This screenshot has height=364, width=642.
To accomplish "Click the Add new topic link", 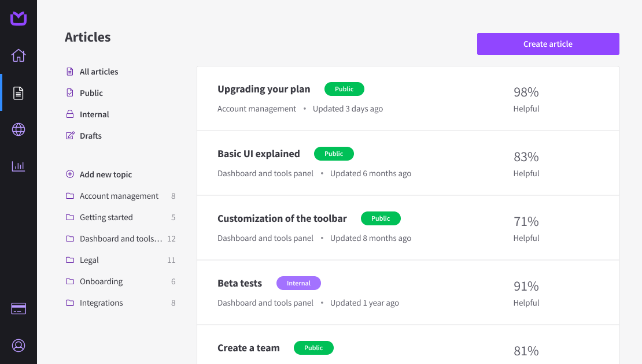I will coord(106,174).
